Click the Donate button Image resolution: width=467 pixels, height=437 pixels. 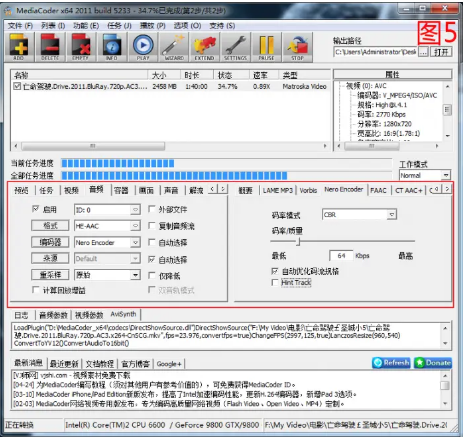click(433, 363)
